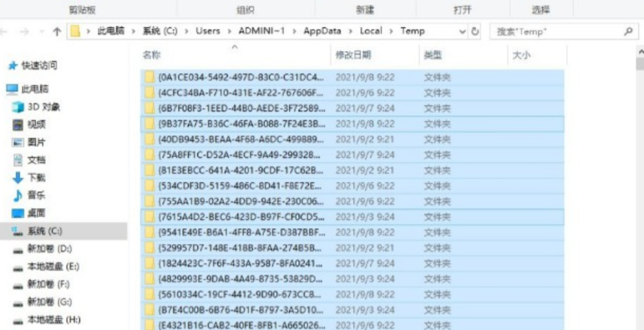644x330 pixels.
Task: Click Local in the breadcrumb path
Action: click(370, 31)
